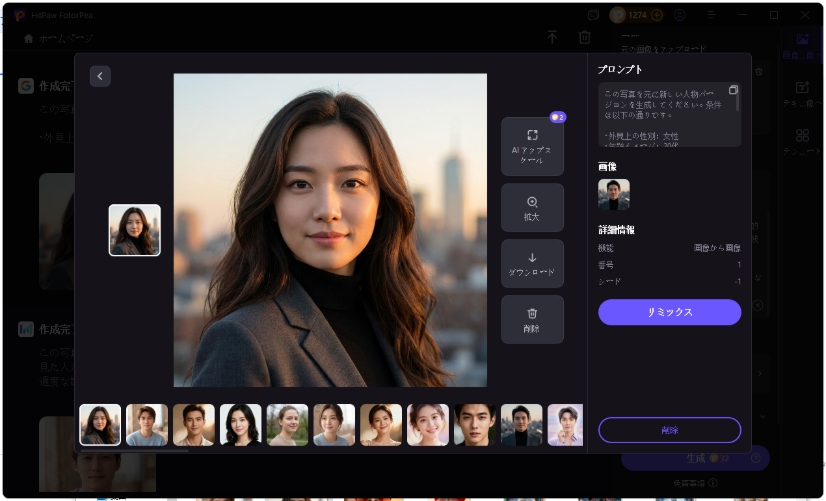The width and height of the screenshot is (826, 501).
Task: Click the trash icon in the top toolbar
Action: 585,37
